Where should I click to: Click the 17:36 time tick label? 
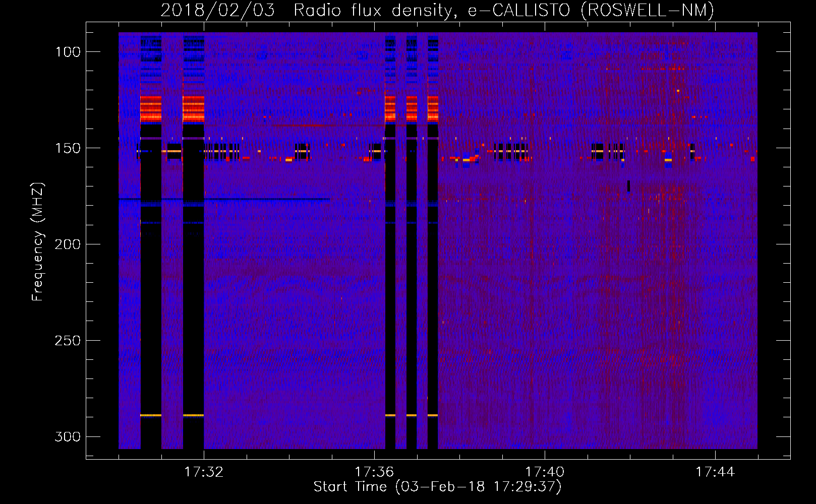click(x=374, y=472)
